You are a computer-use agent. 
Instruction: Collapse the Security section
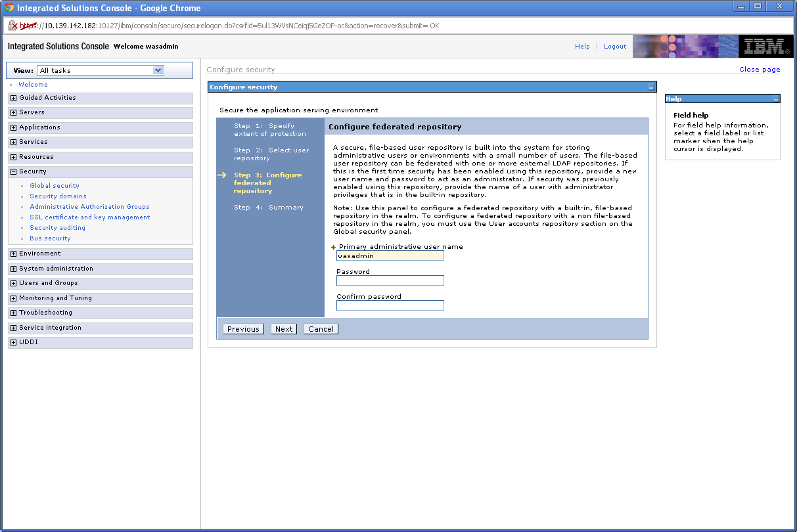(x=13, y=171)
